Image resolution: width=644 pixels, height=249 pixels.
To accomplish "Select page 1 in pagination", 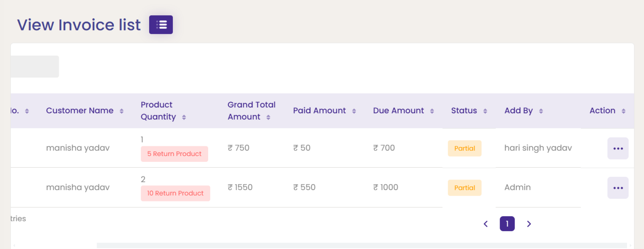I will (507, 224).
